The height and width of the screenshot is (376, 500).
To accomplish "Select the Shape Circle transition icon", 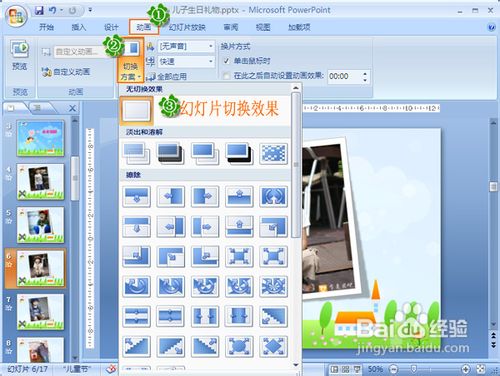I will point(239,346).
